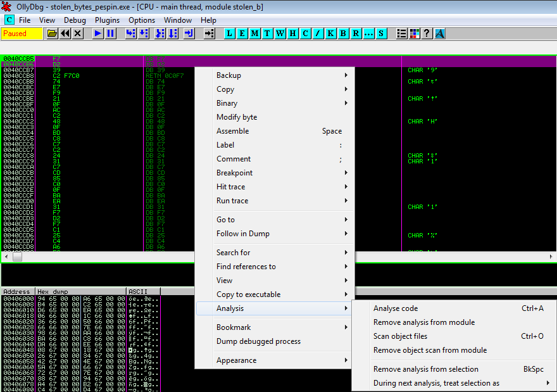Choose Assemble from context menu
Viewport: 557px width, 392px height.
click(x=275, y=131)
